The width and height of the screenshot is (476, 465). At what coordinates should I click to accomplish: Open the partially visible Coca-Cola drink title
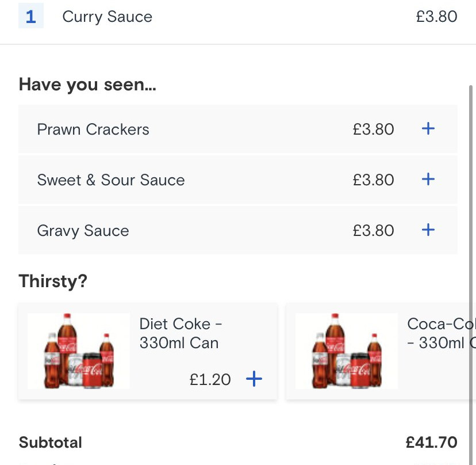440,334
